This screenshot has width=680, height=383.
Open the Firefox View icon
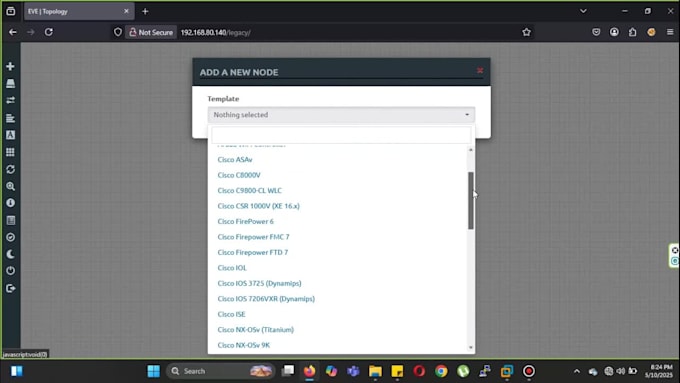[11, 11]
